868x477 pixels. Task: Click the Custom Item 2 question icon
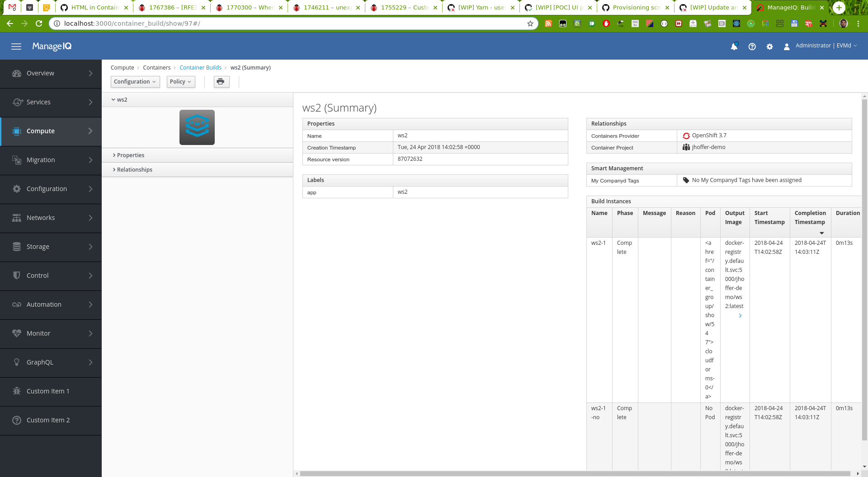(x=17, y=420)
